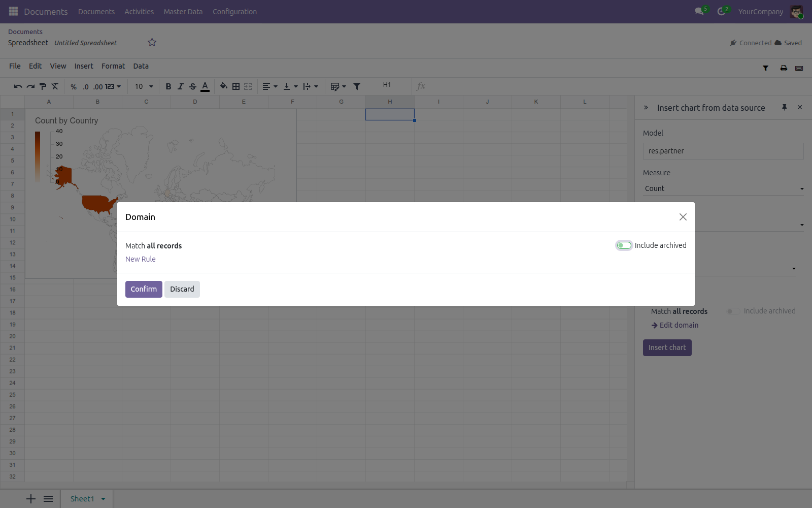Screen dimensions: 812x508
Task: Open horizontal align dropdown
Action: pos(269,87)
